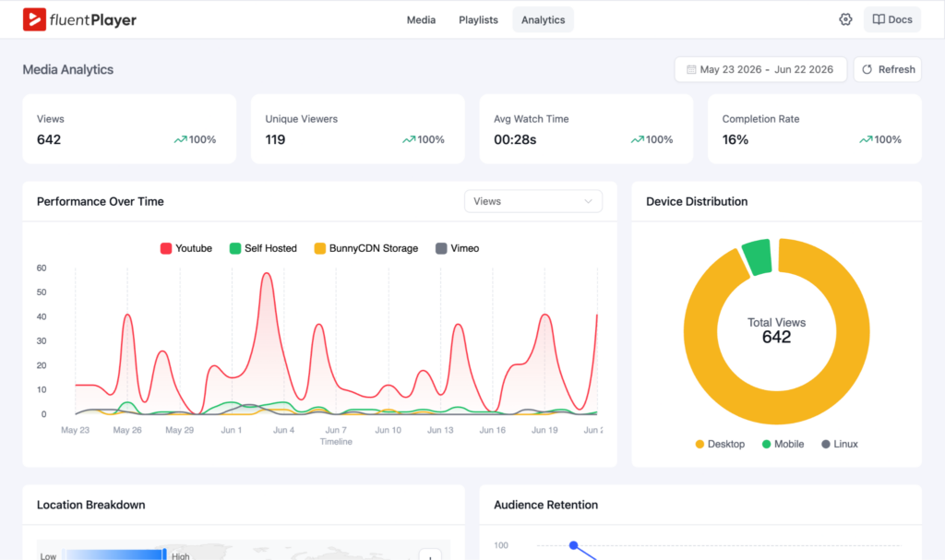Click the May 26 timeline axis label

click(x=127, y=430)
